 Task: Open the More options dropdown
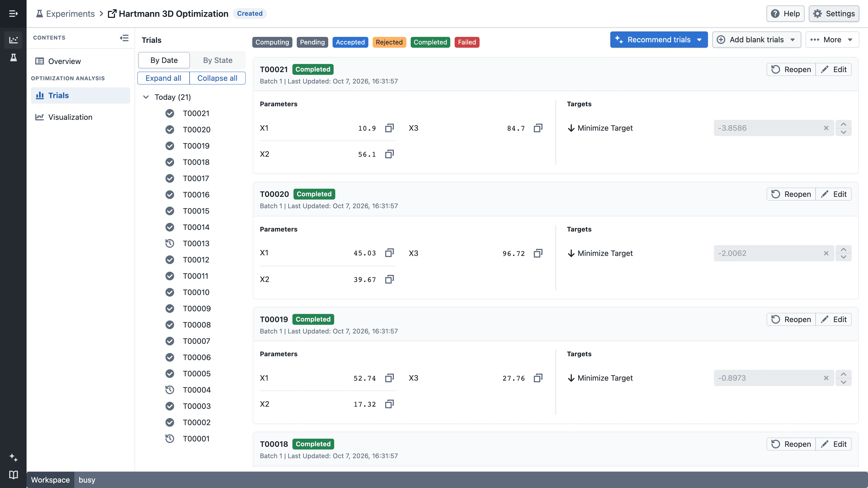pos(832,40)
